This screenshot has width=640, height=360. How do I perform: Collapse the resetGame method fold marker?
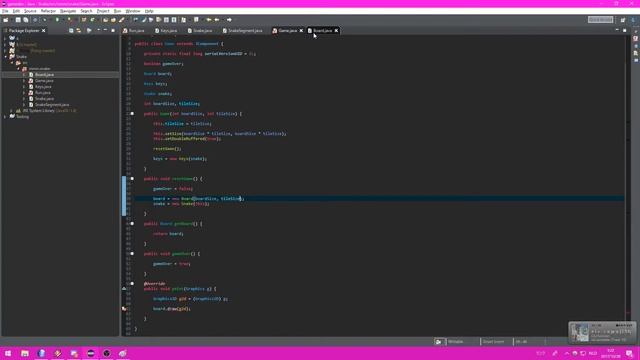tap(132, 179)
